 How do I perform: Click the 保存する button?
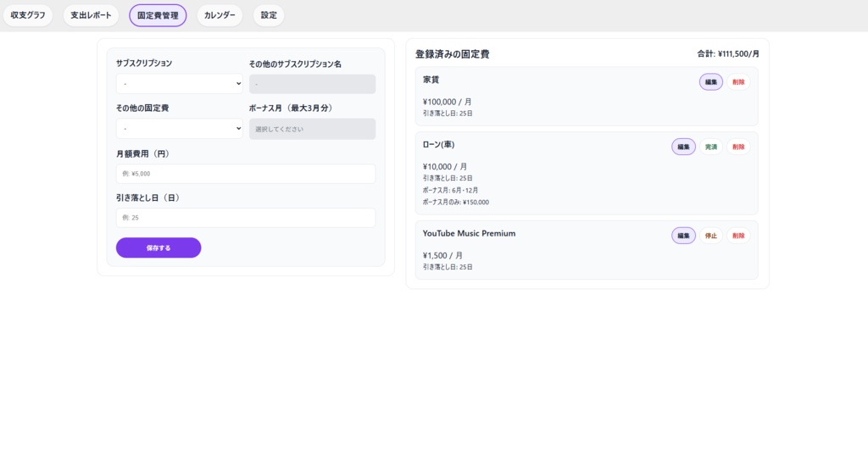tap(159, 248)
